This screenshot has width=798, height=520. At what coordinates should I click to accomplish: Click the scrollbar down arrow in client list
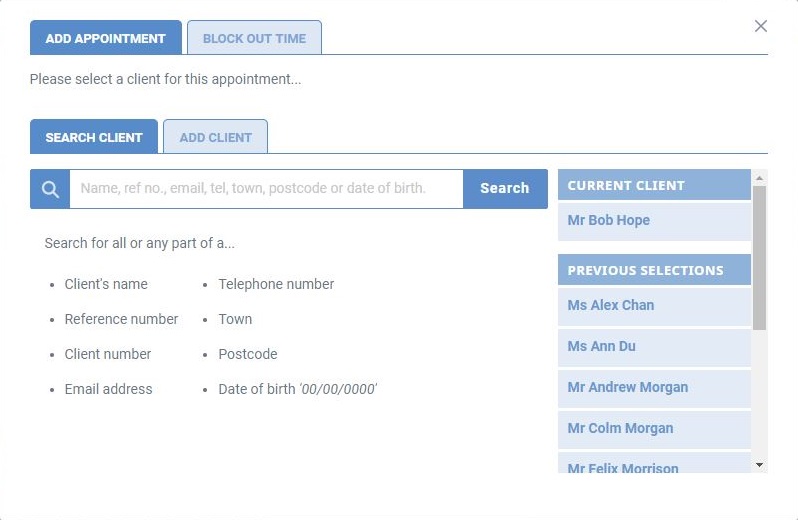click(759, 465)
